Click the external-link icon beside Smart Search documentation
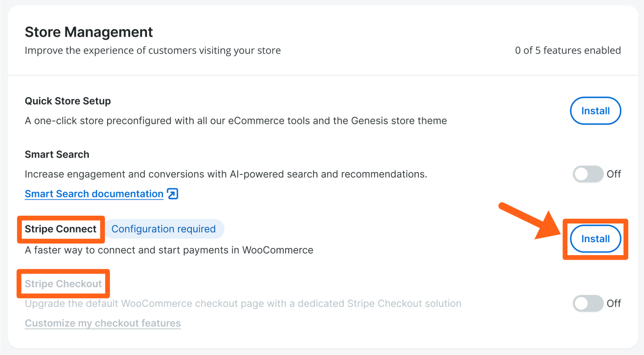 tap(173, 194)
